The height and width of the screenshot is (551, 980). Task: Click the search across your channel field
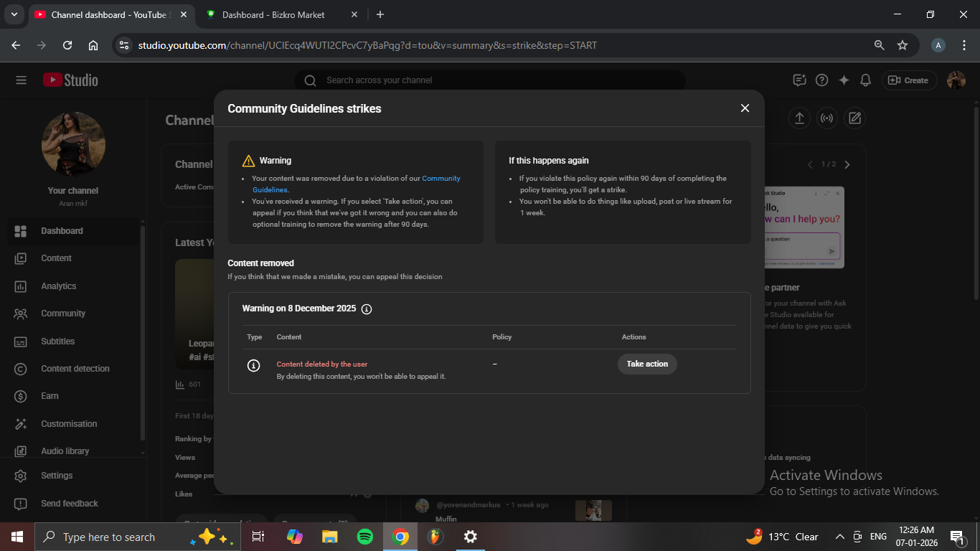489,80
